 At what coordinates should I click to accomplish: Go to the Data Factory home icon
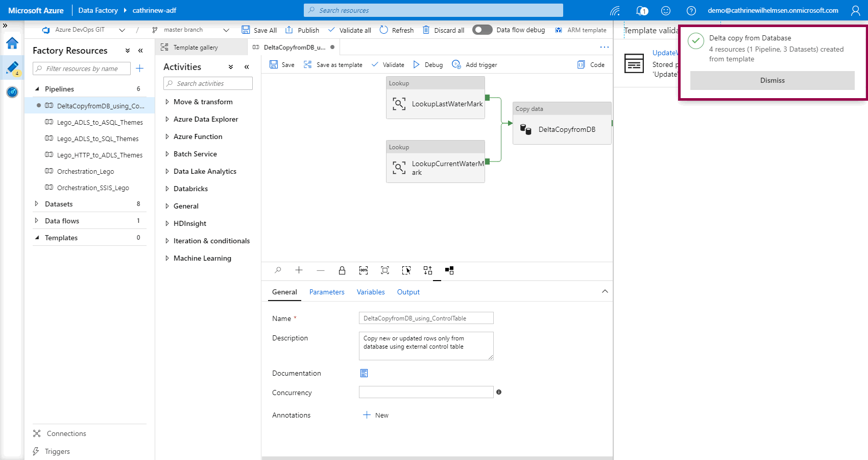click(12, 43)
